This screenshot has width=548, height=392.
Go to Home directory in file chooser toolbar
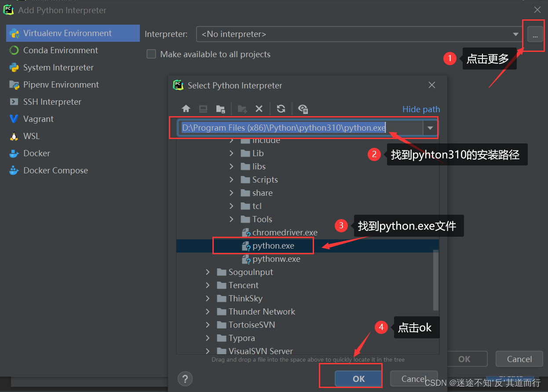[186, 109]
